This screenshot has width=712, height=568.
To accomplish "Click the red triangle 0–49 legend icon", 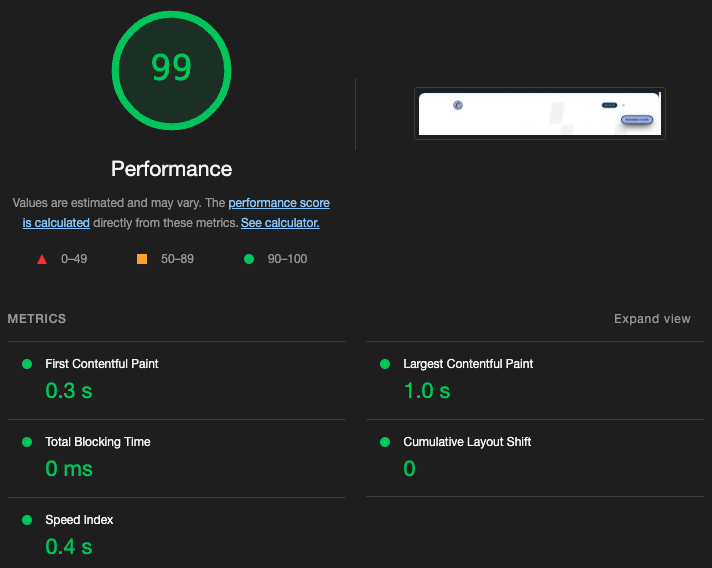I will click(x=42, y=259).
